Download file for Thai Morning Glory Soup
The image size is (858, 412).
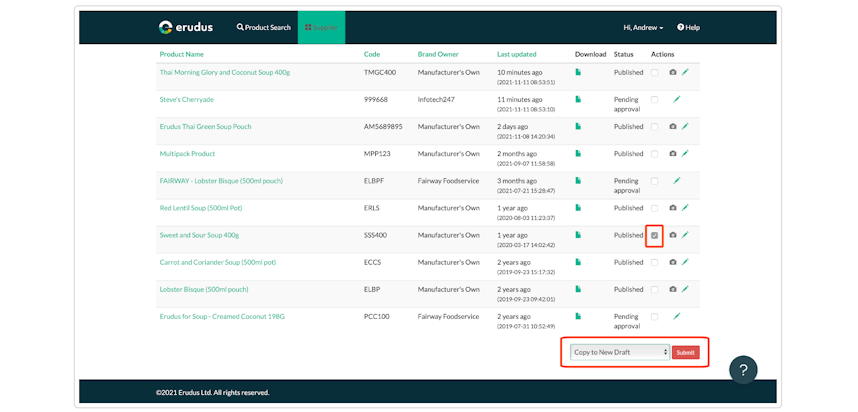coord(578,72)
